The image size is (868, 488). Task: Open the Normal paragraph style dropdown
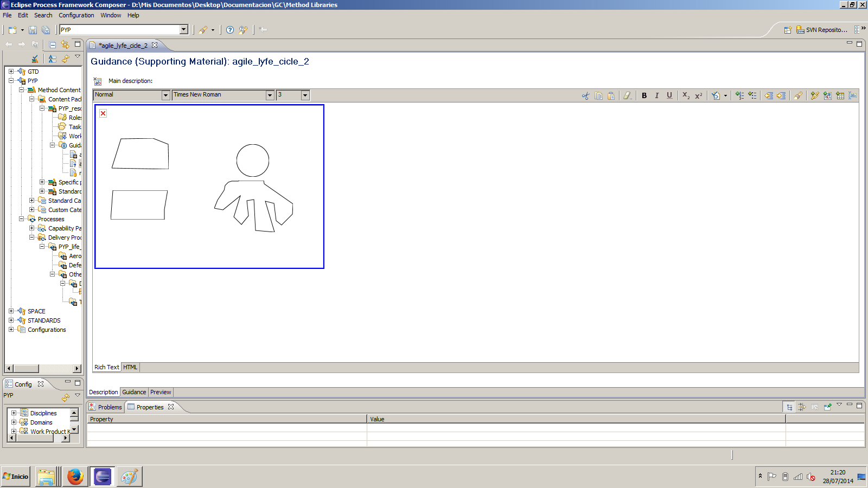pos(165,95)
